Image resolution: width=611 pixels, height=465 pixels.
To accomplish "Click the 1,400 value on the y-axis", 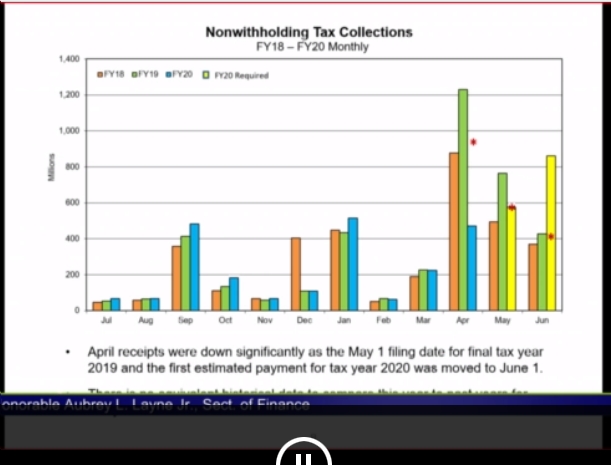I will tap(69, 59).
